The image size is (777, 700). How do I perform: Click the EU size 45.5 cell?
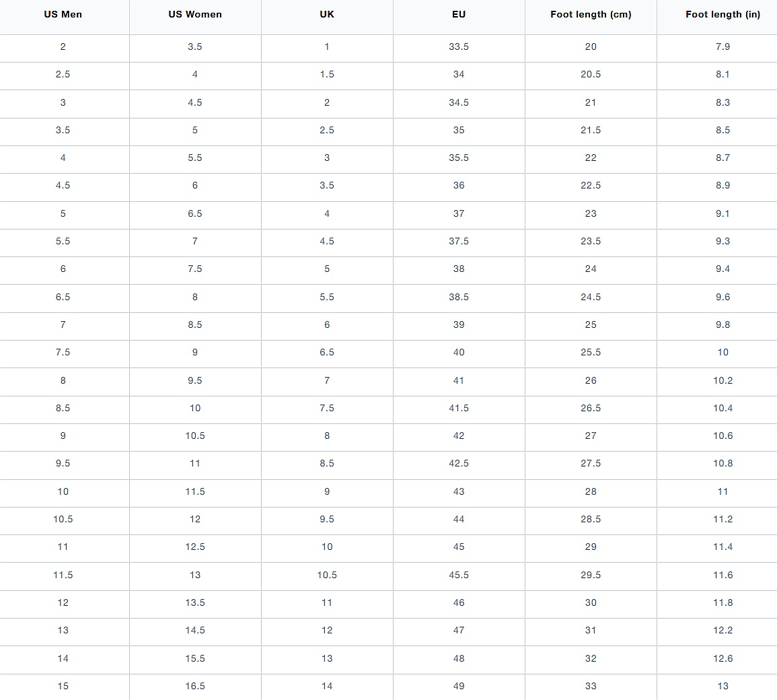[x=459, y=575]
